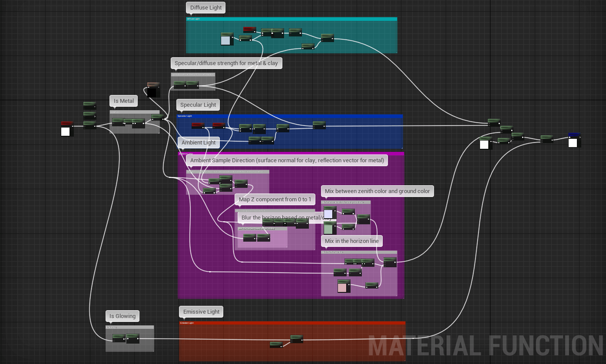Select the white constant node near the output
Image resolution: width=606 pixels, height=364 pixels.
tap(486, 143)
